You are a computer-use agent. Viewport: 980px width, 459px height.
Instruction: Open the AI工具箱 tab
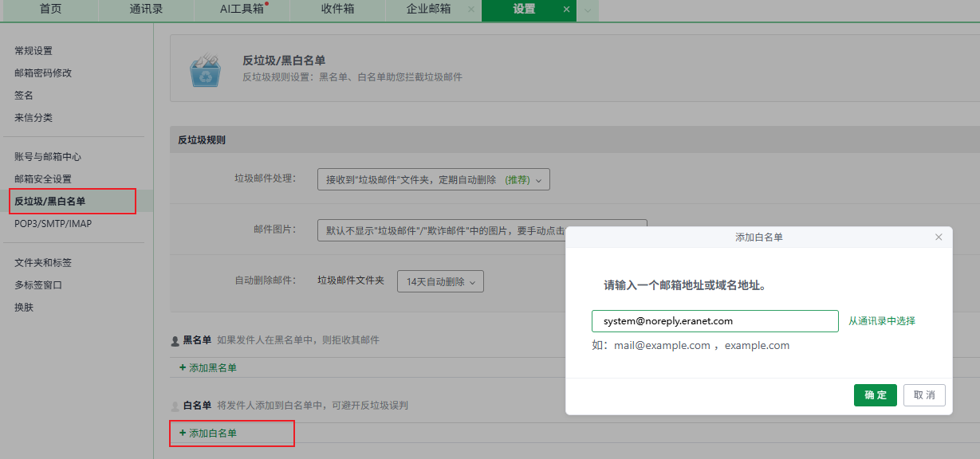(242, 10)
